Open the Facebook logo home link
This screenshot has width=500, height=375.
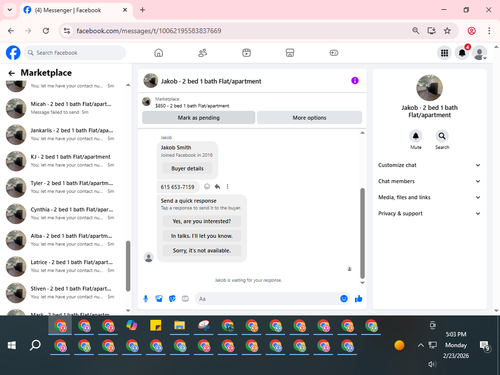click(13, 53)
